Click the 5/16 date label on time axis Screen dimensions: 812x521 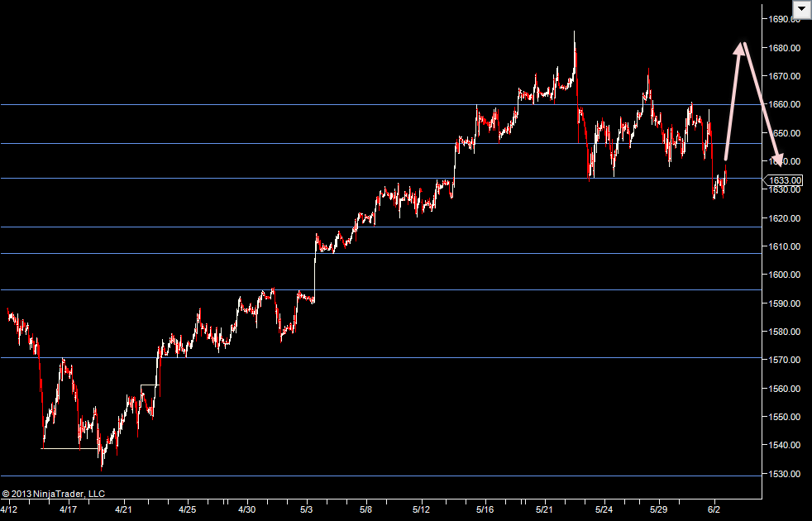[485, 509]
